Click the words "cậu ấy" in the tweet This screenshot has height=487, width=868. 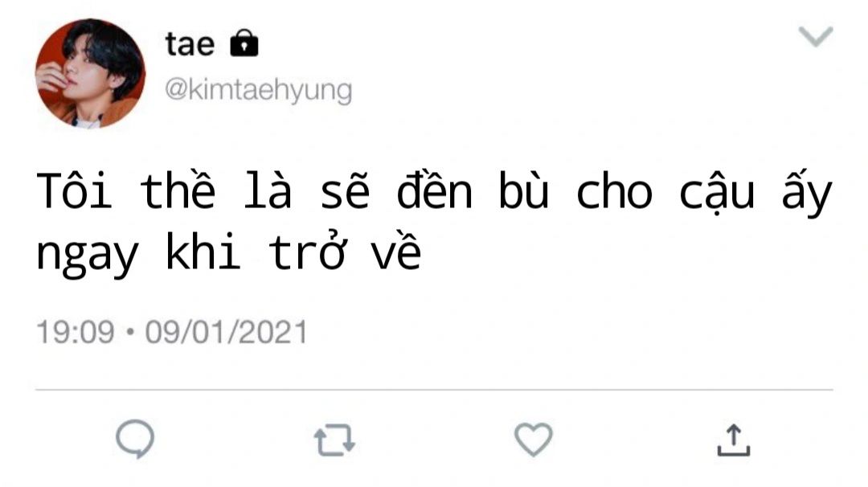[756, 193]
